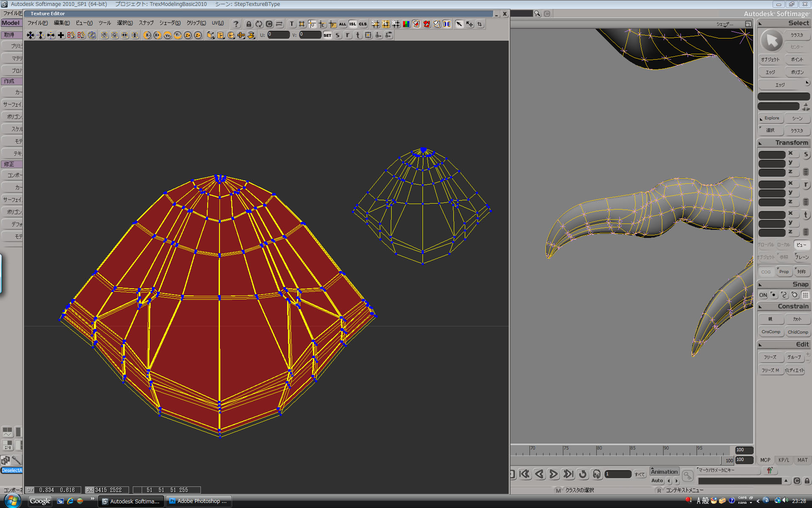Select the arrow picker tool in the MCP panel
This screenshot has height=508, width=812.
771,40
